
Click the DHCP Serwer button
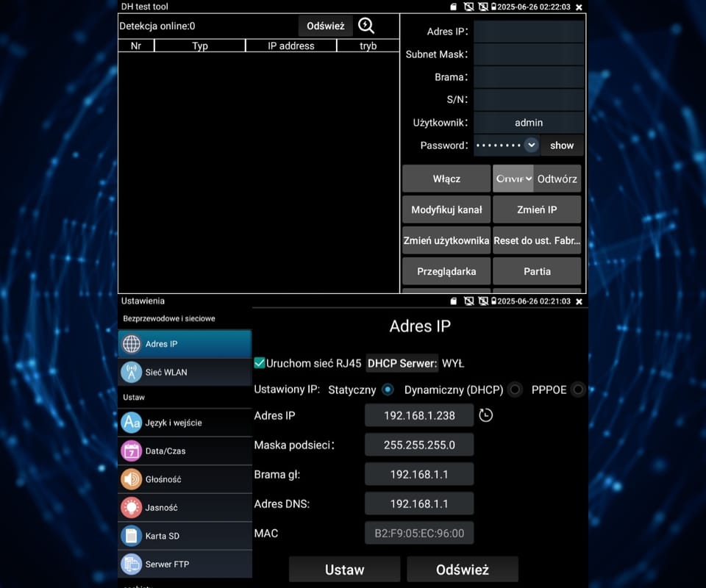coord(402,363)
